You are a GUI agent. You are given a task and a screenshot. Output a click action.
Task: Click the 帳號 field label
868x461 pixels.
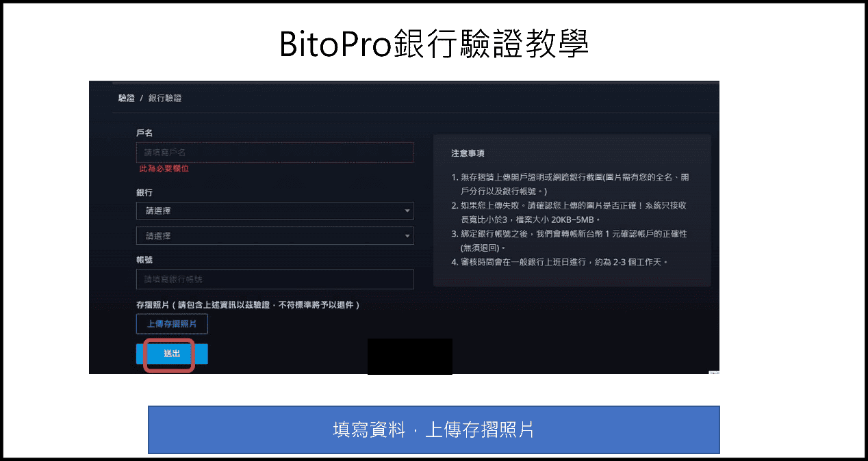tap(144, 261)
